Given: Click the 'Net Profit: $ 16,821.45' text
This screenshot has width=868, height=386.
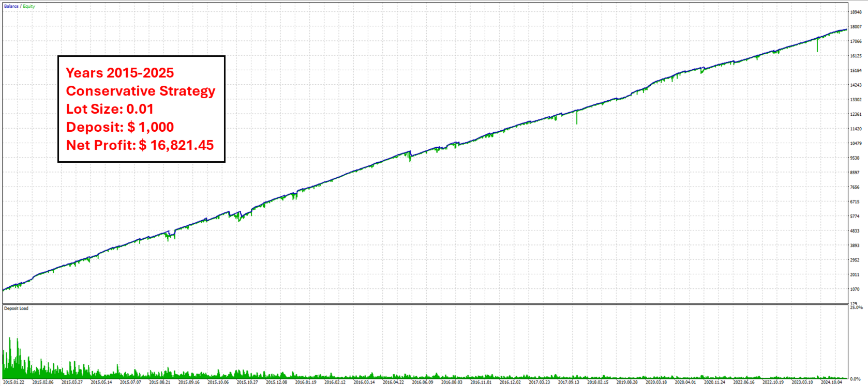Looking at the screenshot, I should (140, 145).
